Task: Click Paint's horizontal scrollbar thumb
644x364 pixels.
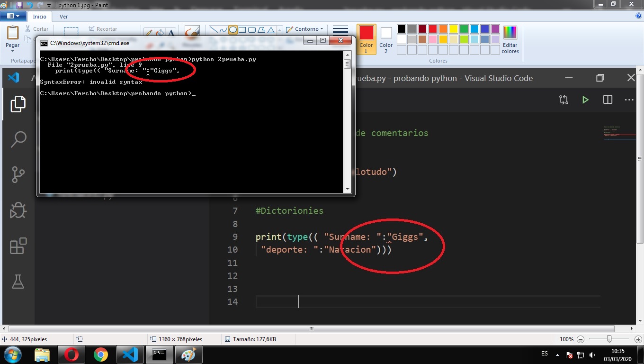Action: (311, 328)
